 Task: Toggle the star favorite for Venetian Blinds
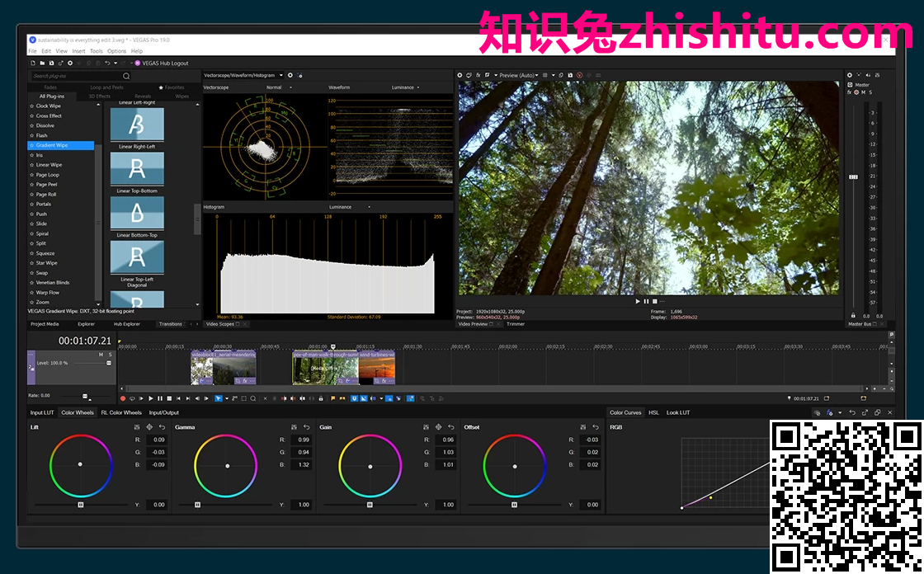[32, 283]
